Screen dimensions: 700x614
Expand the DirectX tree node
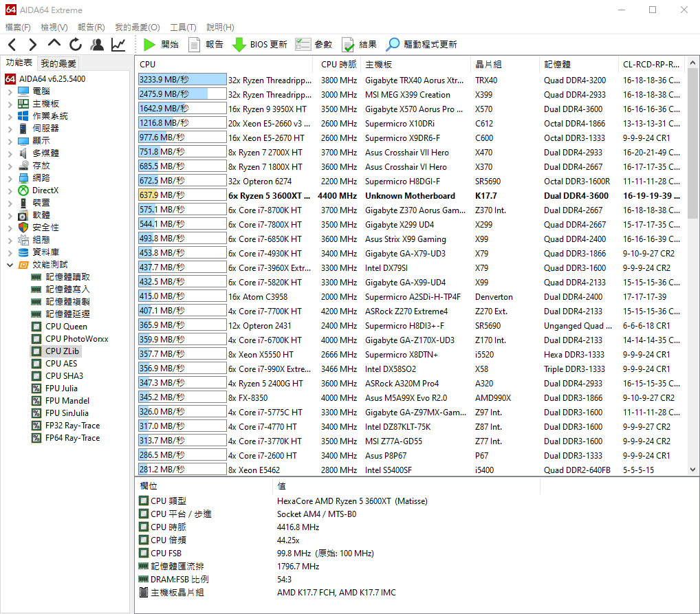(10, 190)
